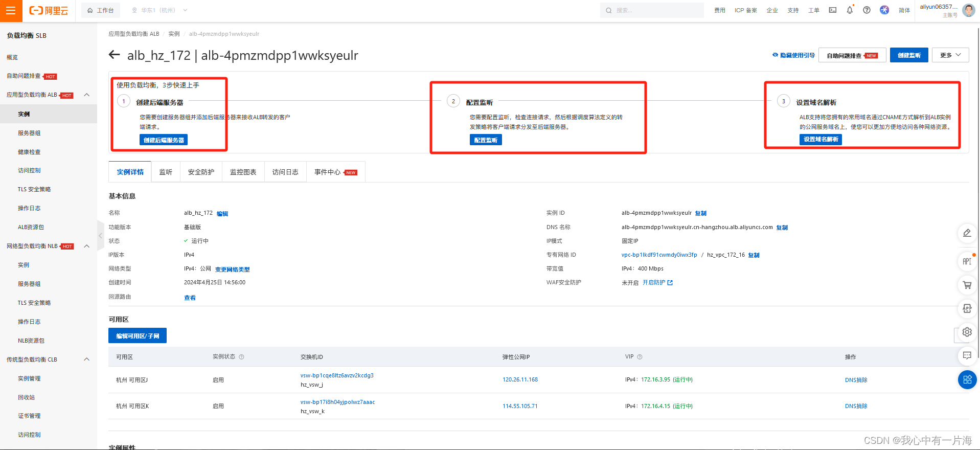Open the 企业 menu

click(772, 10)
